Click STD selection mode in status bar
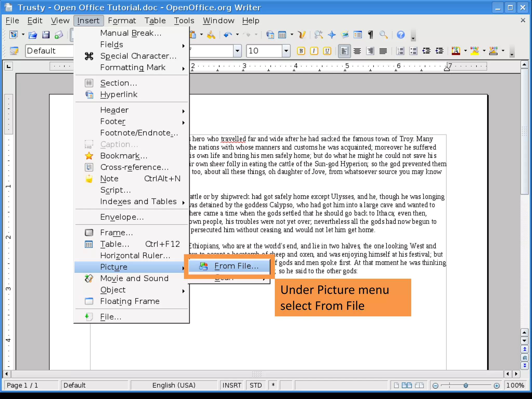532x399 pixels. (256, 385)
